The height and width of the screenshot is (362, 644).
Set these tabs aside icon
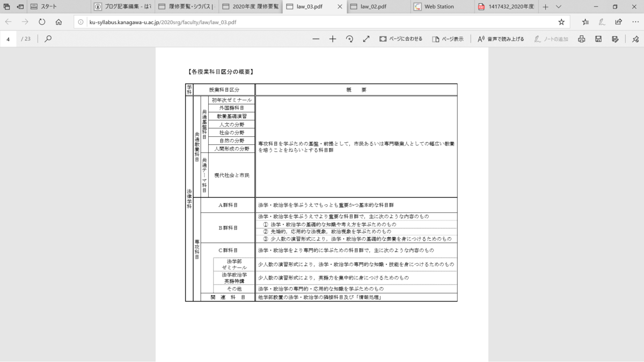(x=20, y=6)
